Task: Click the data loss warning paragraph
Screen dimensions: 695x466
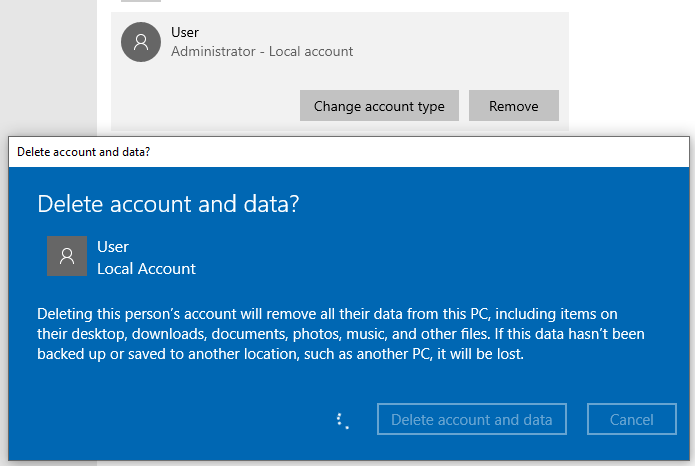Action: [340, 334]
